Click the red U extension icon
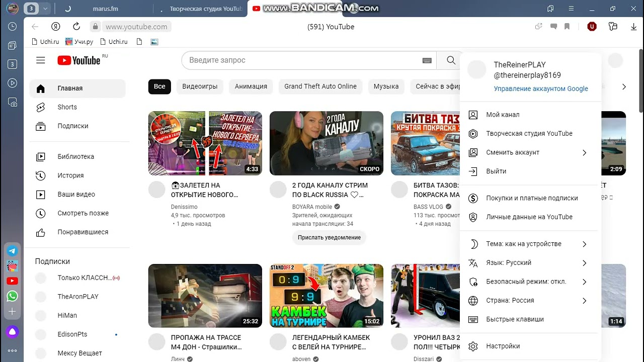This screenshot has width=644, height=362. (592, 27)
